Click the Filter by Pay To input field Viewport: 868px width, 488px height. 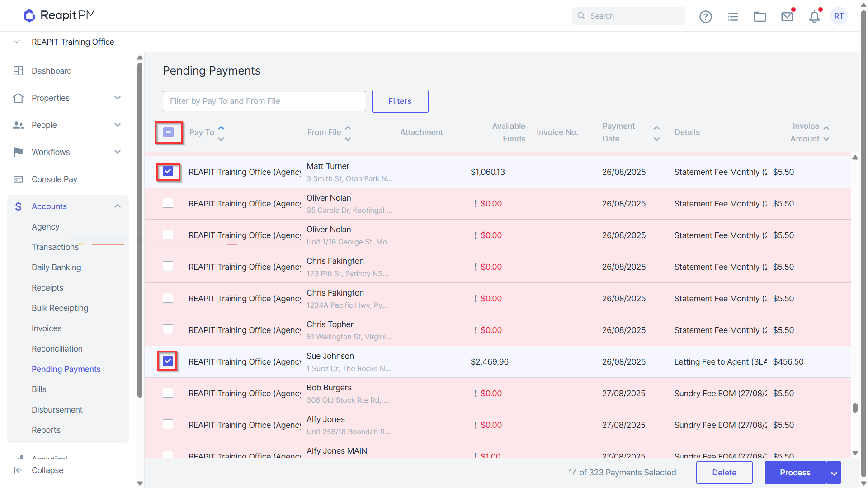pos(264,101)
